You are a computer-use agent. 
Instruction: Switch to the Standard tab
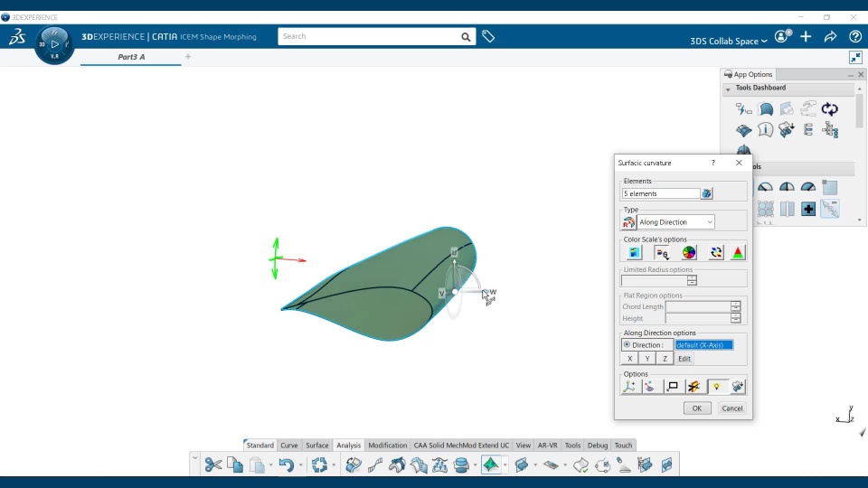(x=259, y=446)
